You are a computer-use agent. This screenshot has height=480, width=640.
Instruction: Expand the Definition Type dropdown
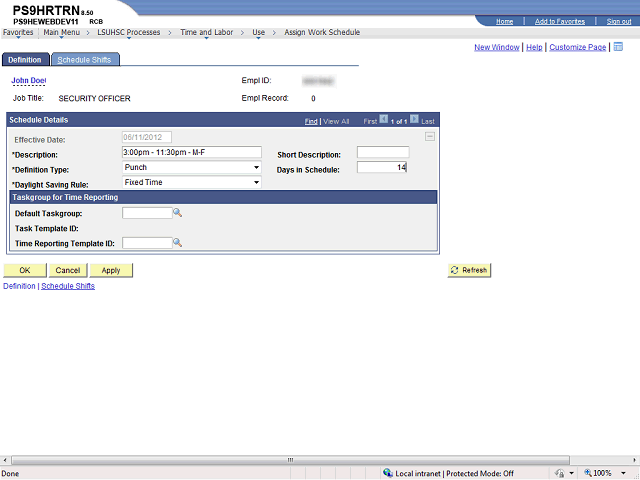point(256,167)
